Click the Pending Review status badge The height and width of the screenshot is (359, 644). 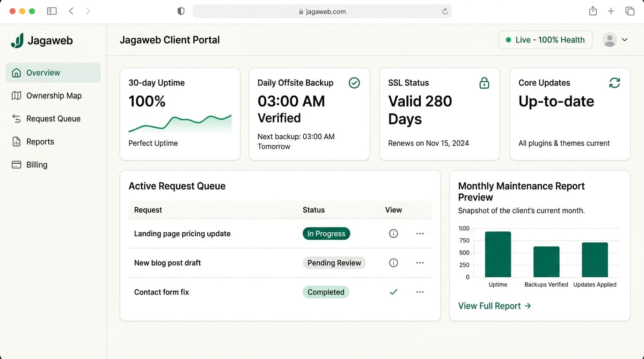(x=334, y=263)
